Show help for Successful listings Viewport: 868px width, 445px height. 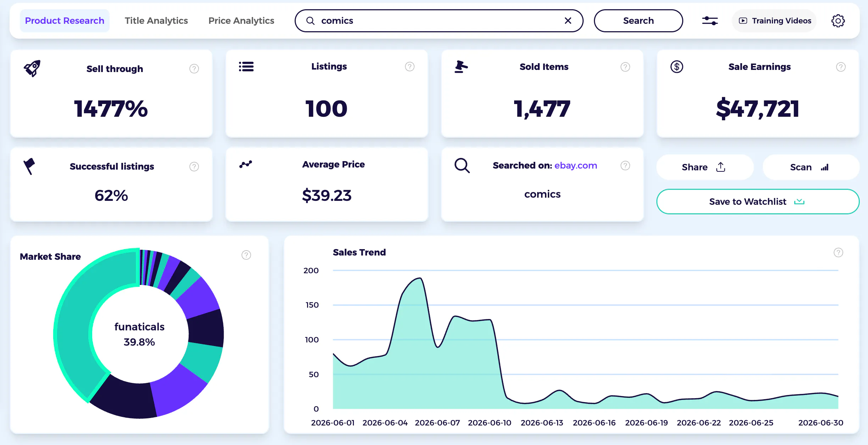coord(194,166)
